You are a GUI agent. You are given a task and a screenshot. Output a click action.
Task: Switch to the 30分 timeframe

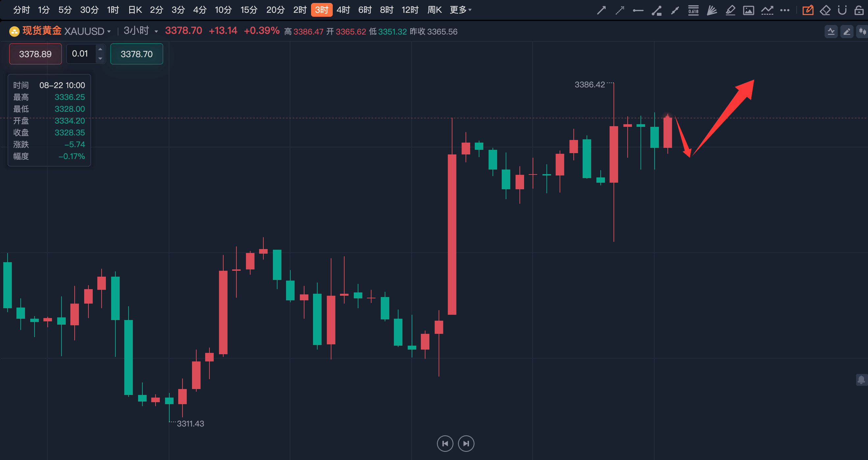89,10
